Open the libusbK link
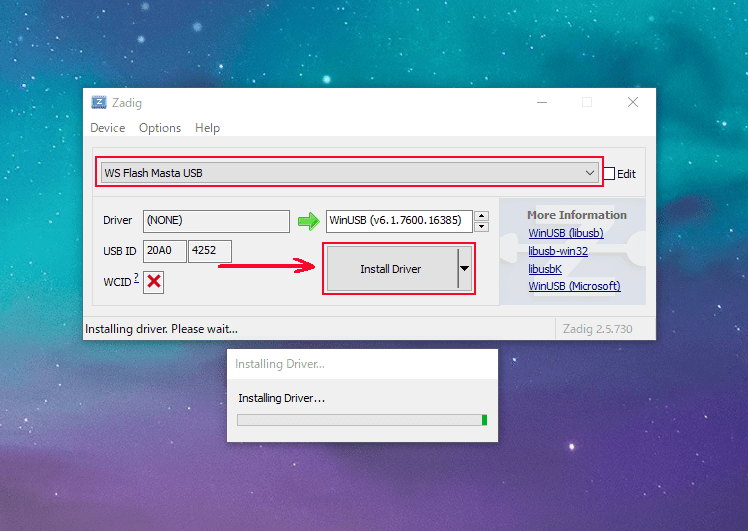This screenshot has width=748, height=531. click(x=545, y=269)
